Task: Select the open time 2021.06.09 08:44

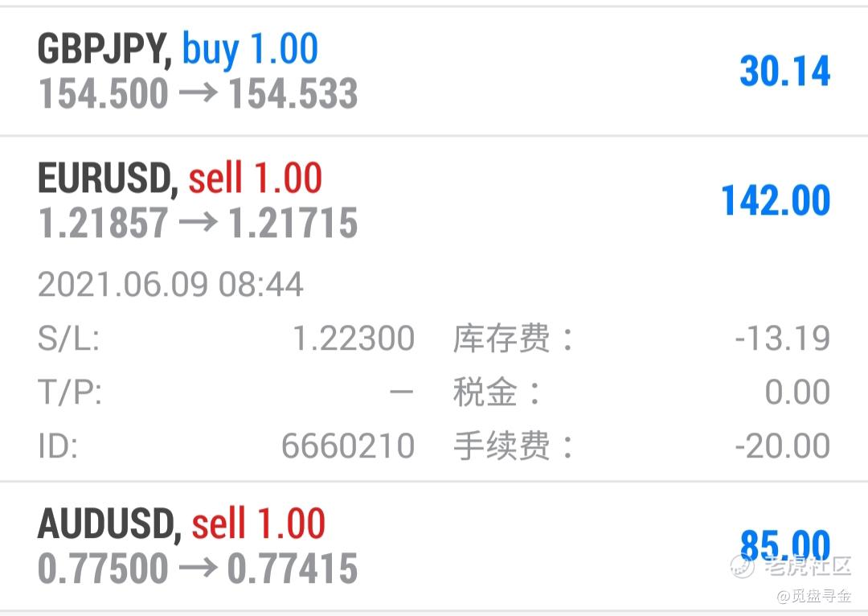Action: tap(170, 285)
